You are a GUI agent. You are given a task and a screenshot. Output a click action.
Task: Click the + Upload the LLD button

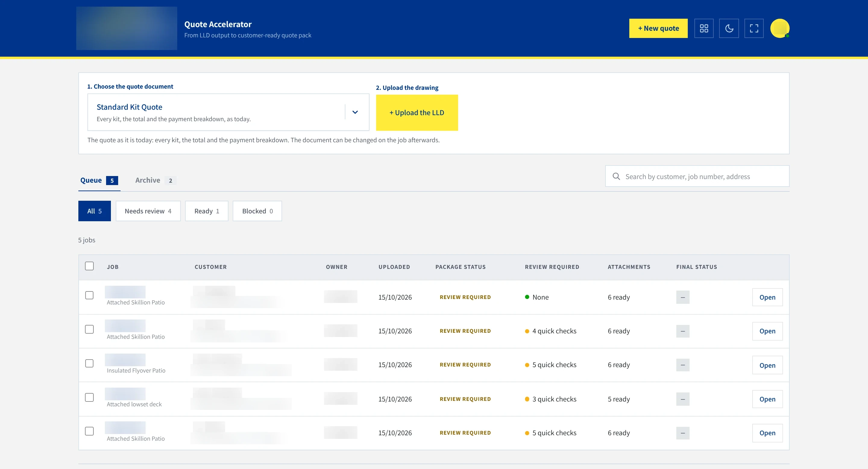(417, 112)
